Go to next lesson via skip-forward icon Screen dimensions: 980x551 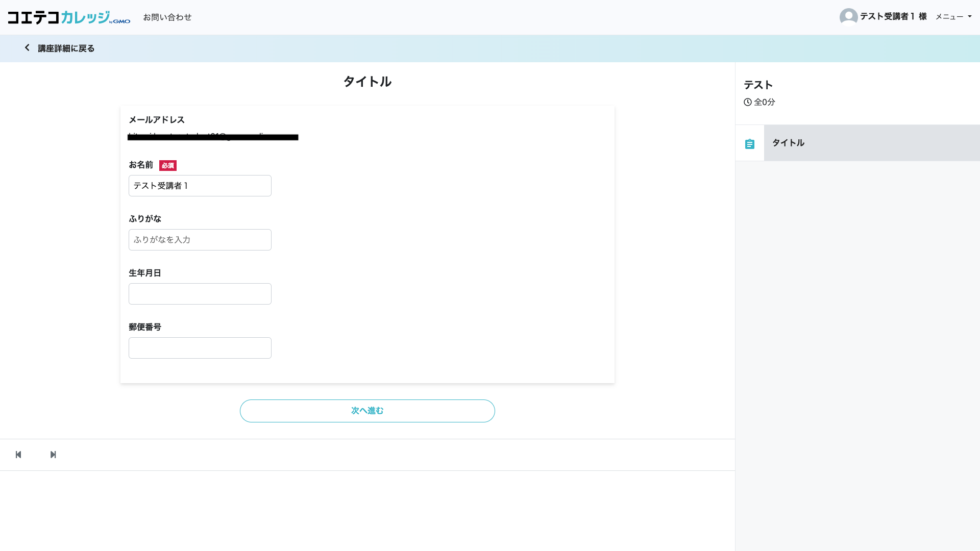(x=53, y=455)
